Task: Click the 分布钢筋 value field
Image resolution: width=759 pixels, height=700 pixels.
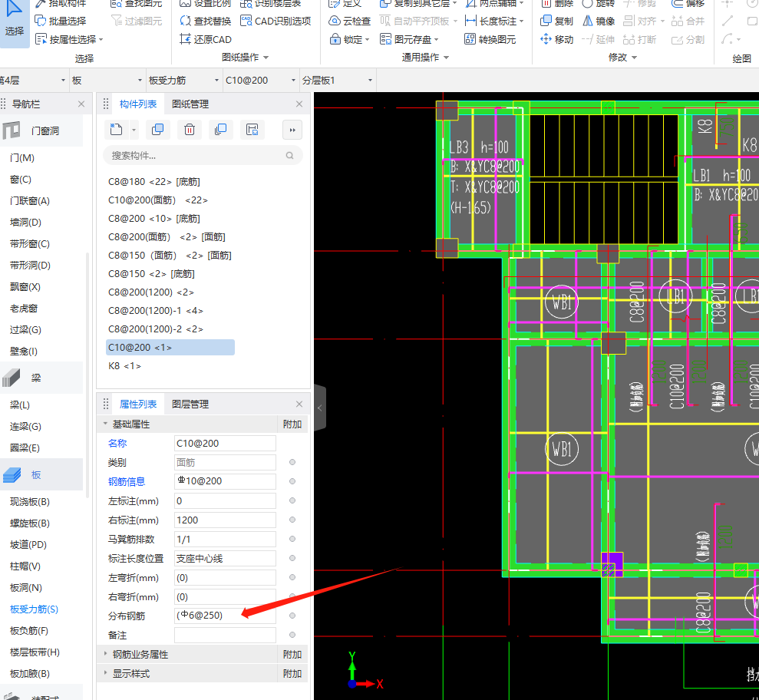Action: click(225, 616)
